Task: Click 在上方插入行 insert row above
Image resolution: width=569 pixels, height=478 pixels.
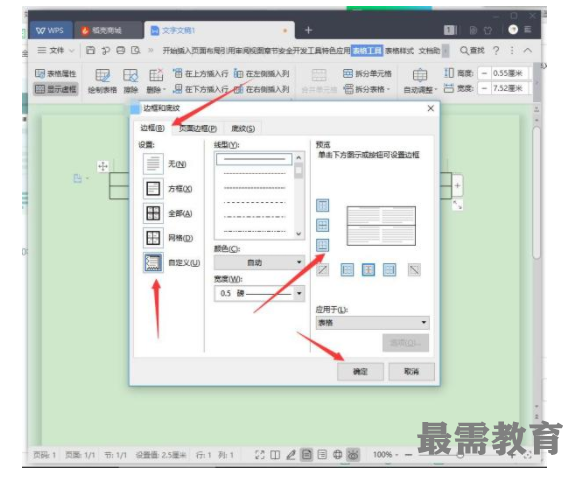Action: [201, 74]
